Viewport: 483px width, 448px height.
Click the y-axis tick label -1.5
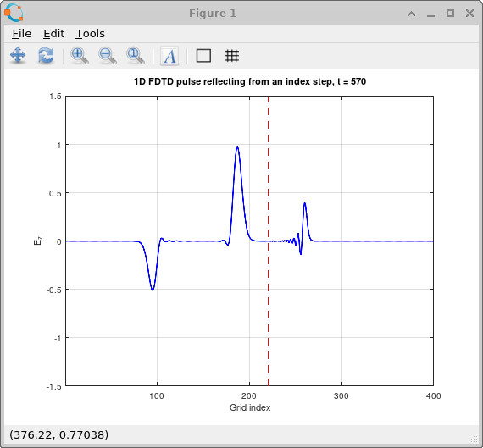point(54,387)
